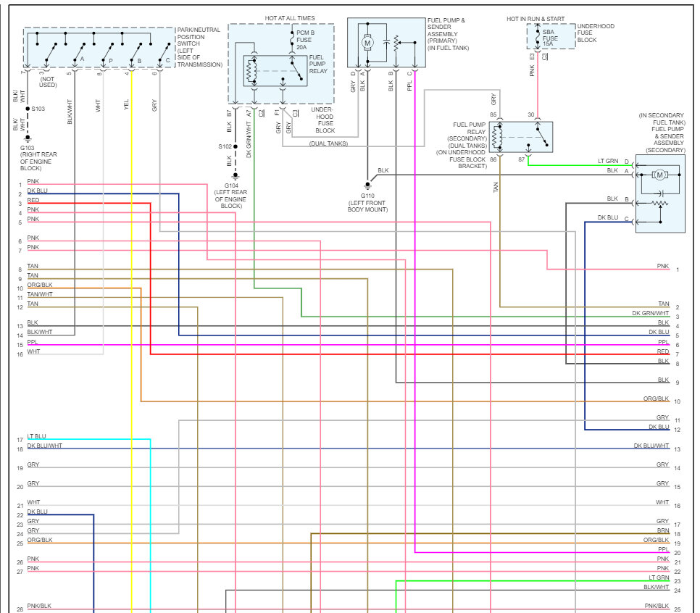Click the primary fuel pump motor symbol
The image size is (700, 613).
coord(367,43)
